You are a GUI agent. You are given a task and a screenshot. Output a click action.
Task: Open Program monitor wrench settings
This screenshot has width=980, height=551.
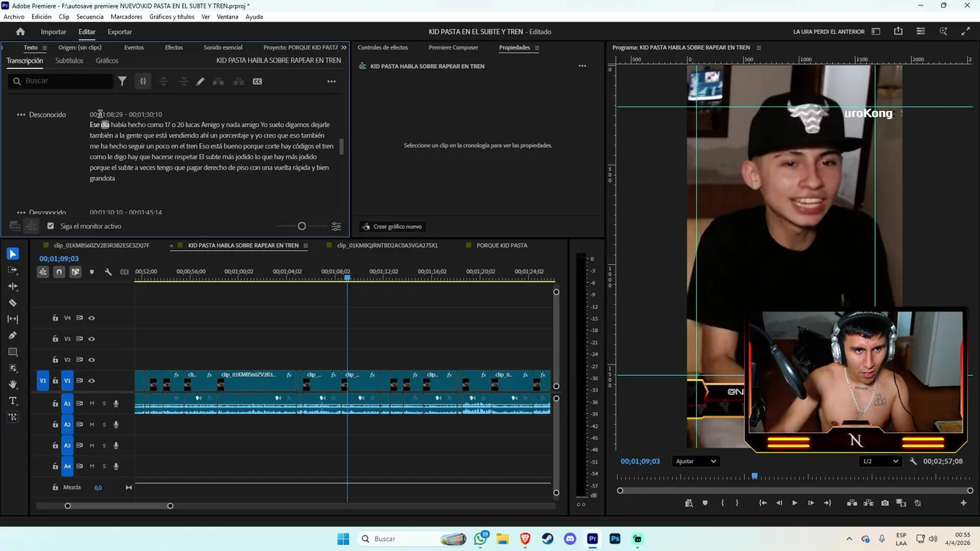[x=913, y=461]
